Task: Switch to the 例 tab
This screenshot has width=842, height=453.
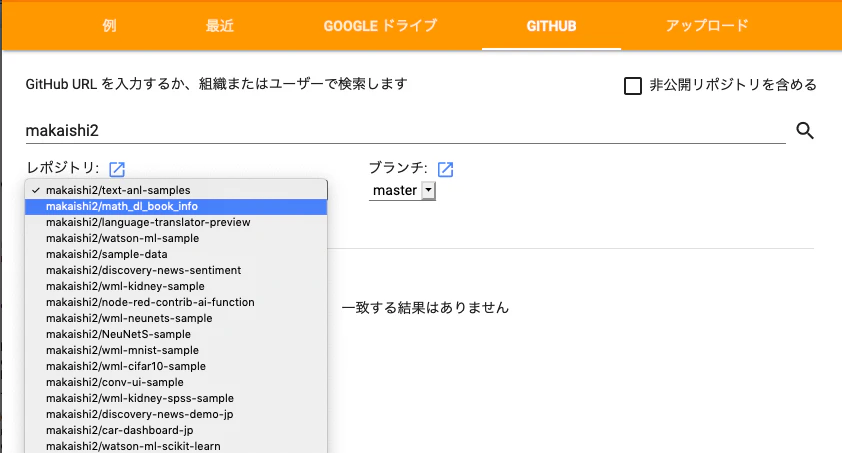Action: tap(110, 26)
